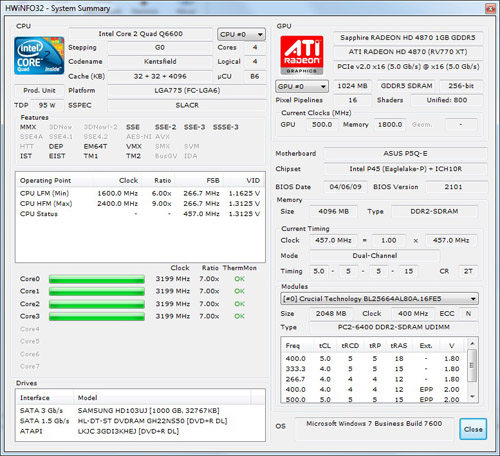Viewport: 500px width, 456px height.
Task: Click the Intel P45 chipset field
Action: click(x=405, y=169)
